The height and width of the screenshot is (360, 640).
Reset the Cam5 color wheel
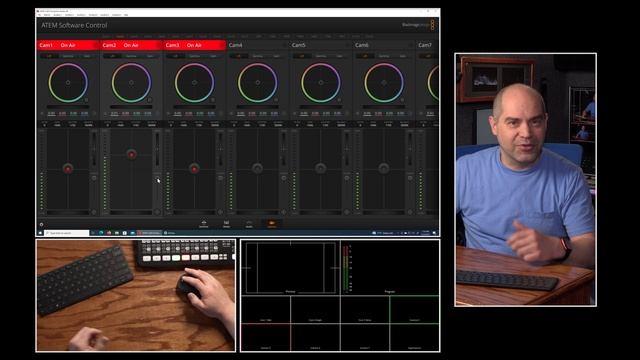coord(339,99)
